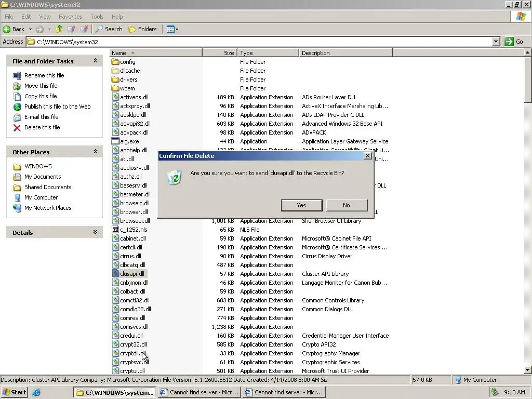Screen dimensions: 532x399
Task: Open the Favorites menu
Action: coord(70,17)
